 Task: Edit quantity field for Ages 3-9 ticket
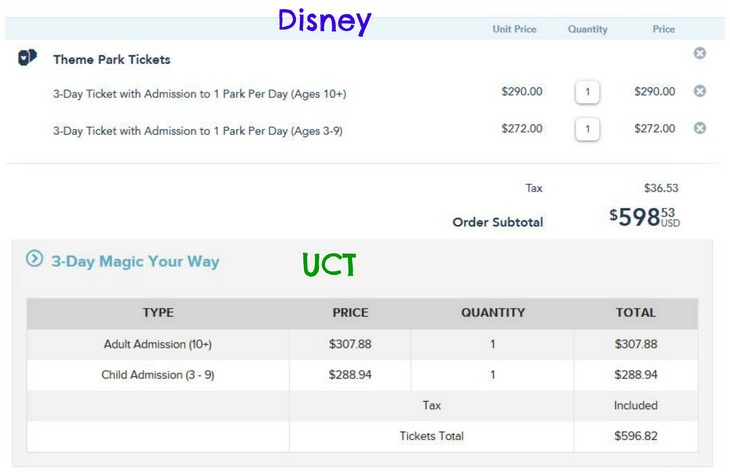(x=587, y=129)
